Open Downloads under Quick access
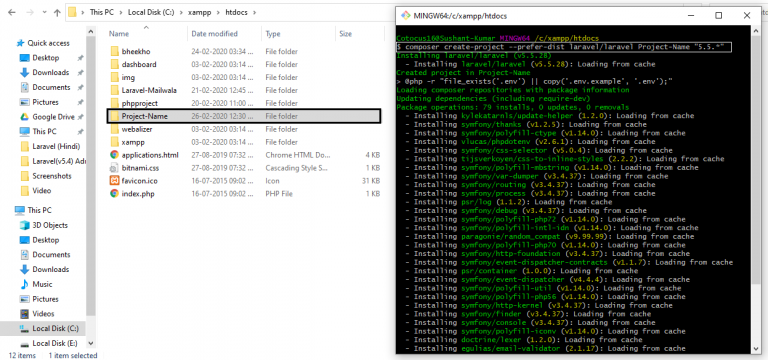 click(x=50, y=72)
